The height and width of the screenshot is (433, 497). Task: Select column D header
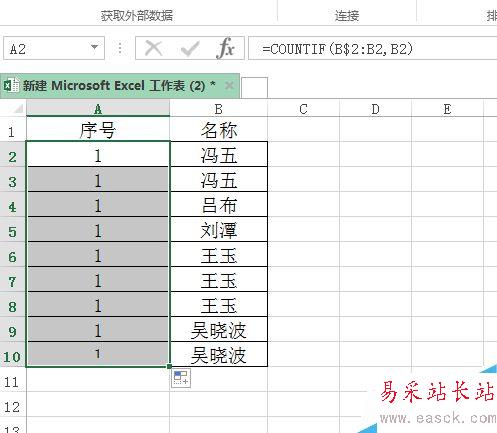(375, 109)
